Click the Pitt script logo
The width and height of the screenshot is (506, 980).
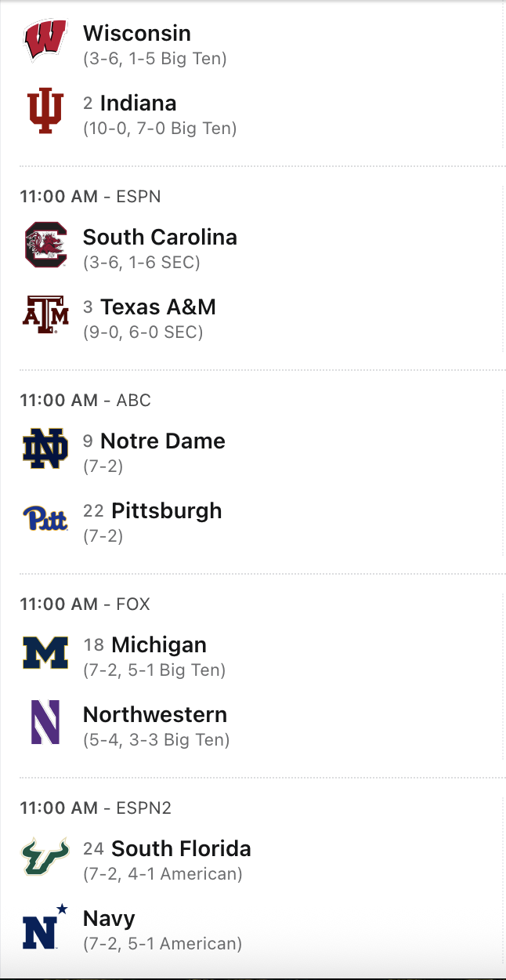(x=45, y=518)
